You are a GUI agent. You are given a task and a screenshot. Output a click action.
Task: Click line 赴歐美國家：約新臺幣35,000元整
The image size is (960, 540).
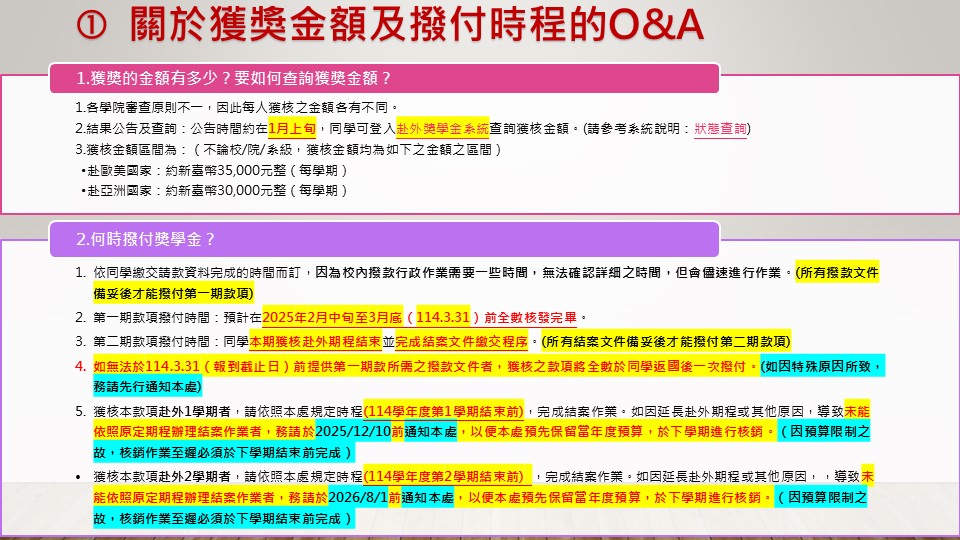tap(214, 170)
